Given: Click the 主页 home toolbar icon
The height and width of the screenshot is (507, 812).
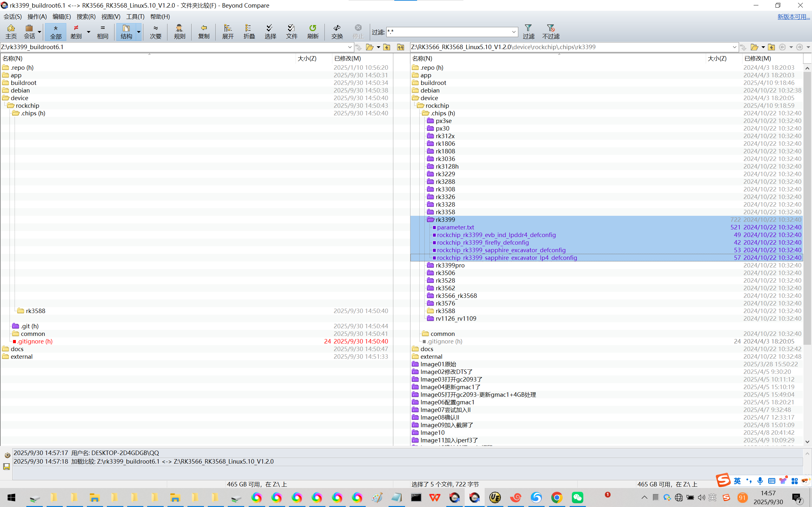Looking at the screenshot, I should point(11,31).
